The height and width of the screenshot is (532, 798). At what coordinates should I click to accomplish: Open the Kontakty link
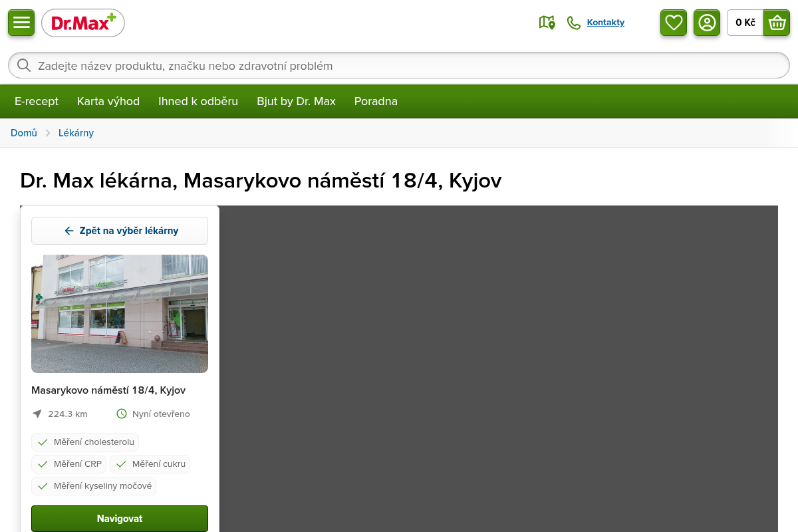pyautogui.click(x=606, y=23)
